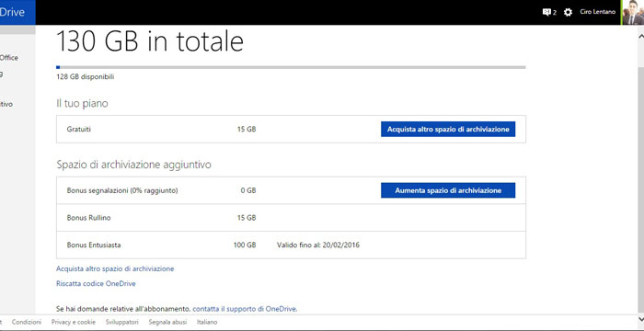
Task: Open the Acquista altro spazio di archiviazione link
Action: coord(115,268)
